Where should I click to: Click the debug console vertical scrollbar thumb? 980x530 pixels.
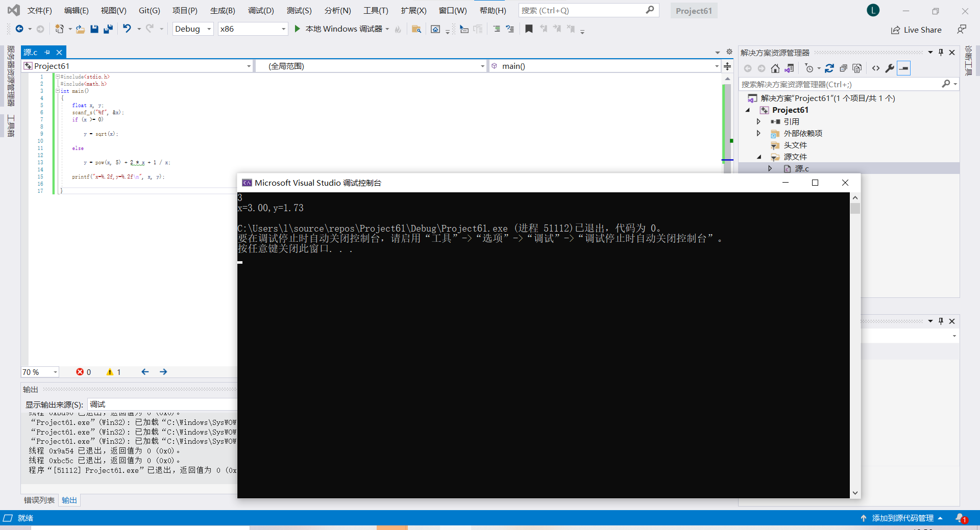click(855, 208)
